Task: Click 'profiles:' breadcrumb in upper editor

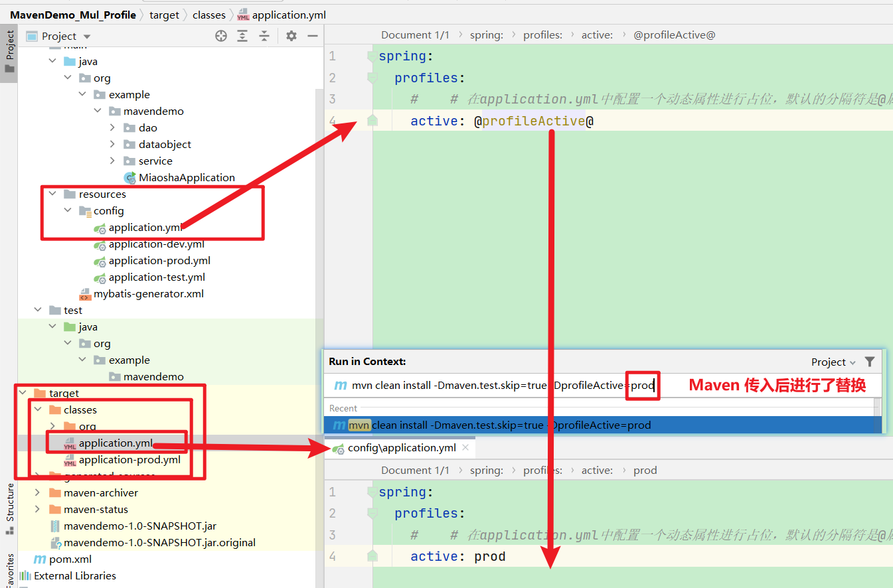Action: pos(542,35)
